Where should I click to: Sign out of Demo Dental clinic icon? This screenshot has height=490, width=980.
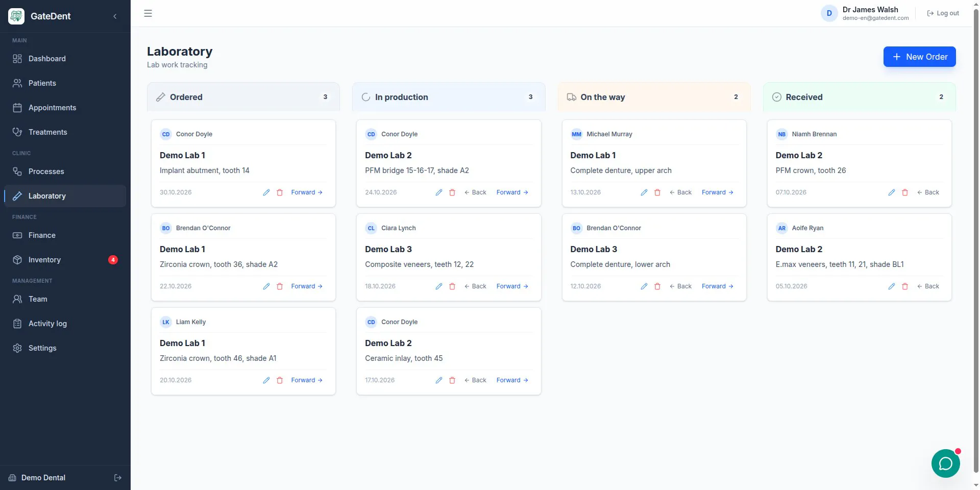118,478
